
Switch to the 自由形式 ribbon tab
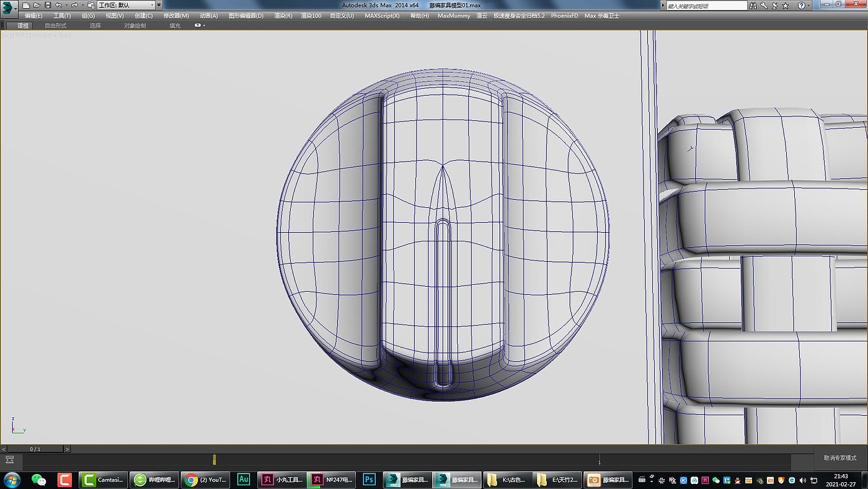pyautogui.click(x=56, y=25)
